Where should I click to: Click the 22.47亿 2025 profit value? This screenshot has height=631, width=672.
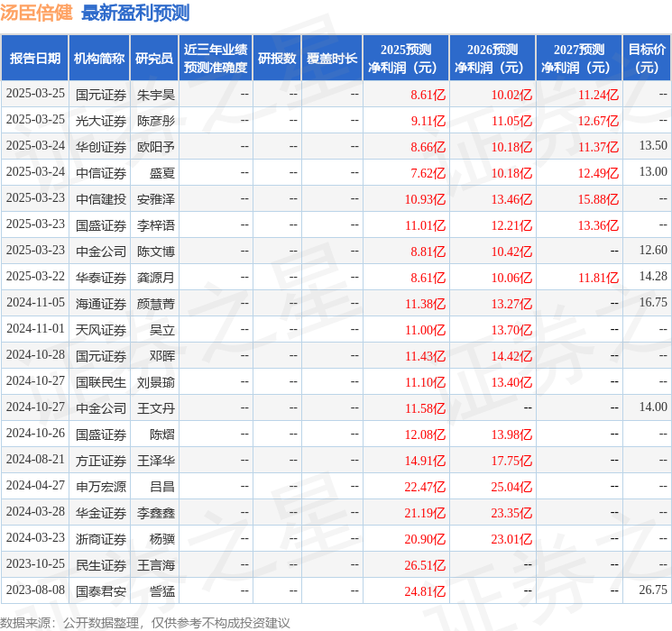(425, 487)
